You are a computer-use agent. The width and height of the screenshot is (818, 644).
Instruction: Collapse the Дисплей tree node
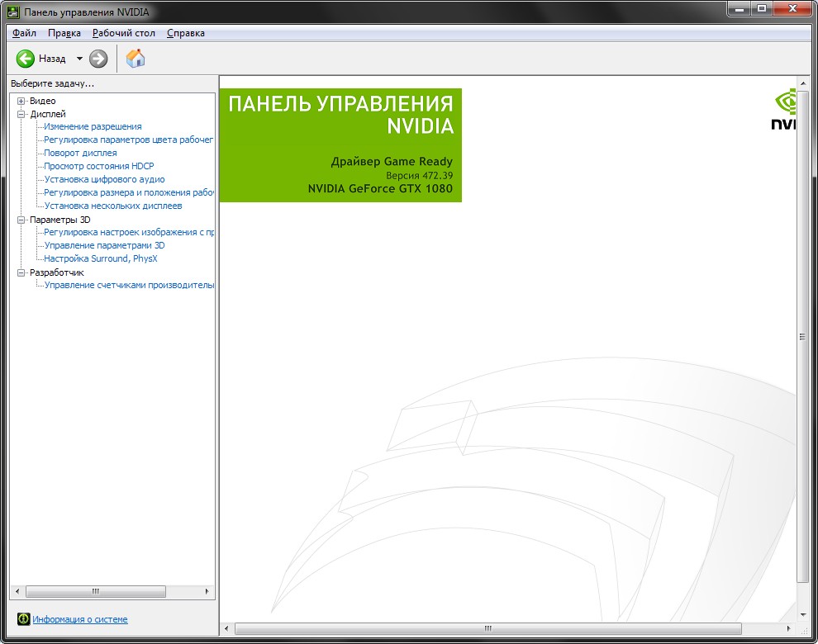point(21,114)
